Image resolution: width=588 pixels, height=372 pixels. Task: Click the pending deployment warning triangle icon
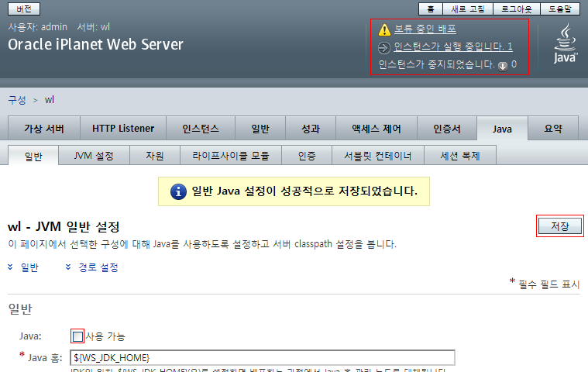(384, 29)
